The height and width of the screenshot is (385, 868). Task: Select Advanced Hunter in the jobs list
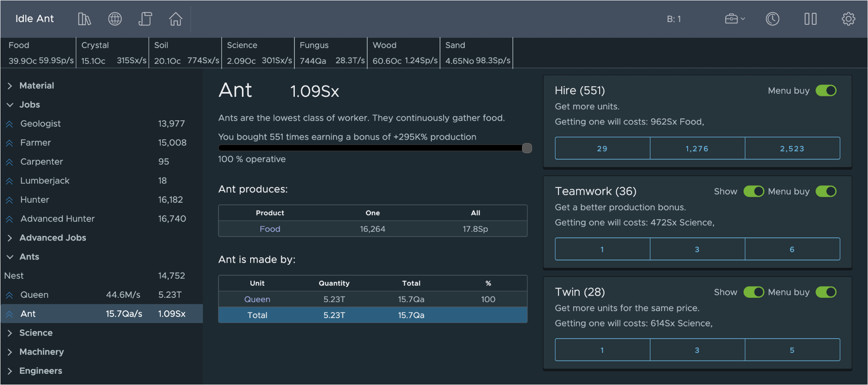101,219
